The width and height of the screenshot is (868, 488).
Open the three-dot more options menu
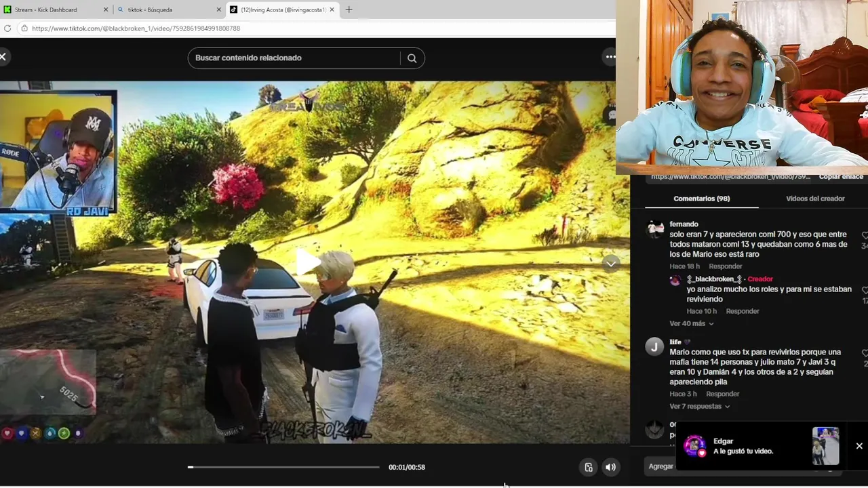pyautogui.click(x=610, y=57)
